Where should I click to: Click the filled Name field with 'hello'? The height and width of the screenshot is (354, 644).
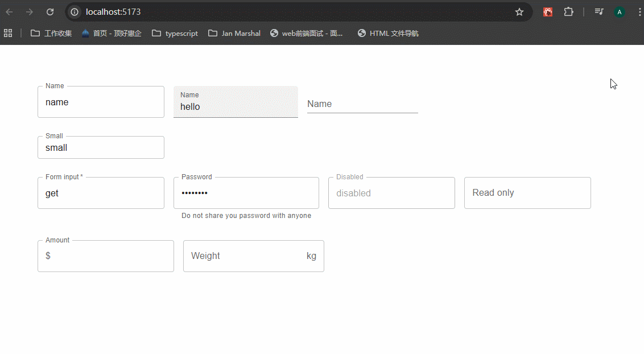[236, 106]
